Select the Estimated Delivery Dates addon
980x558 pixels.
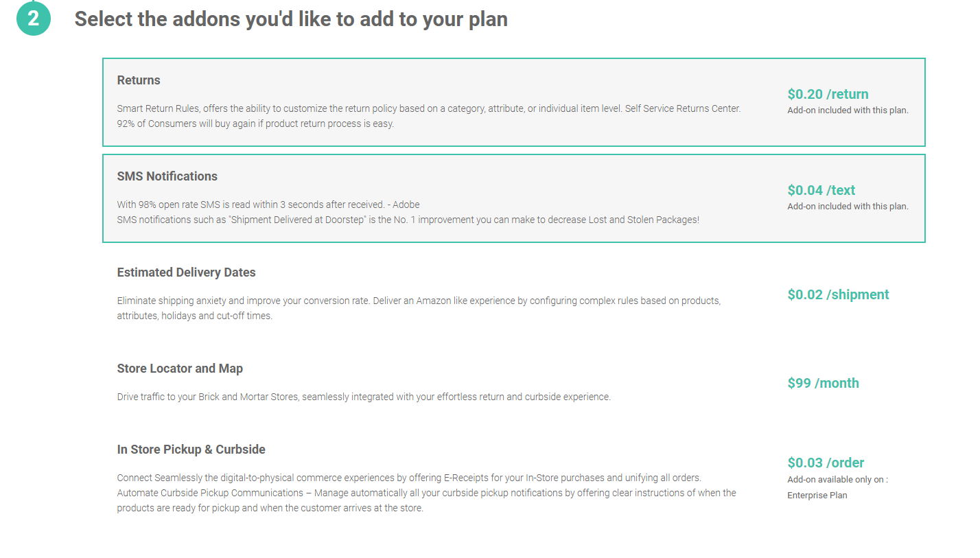(x=513, y=294)
